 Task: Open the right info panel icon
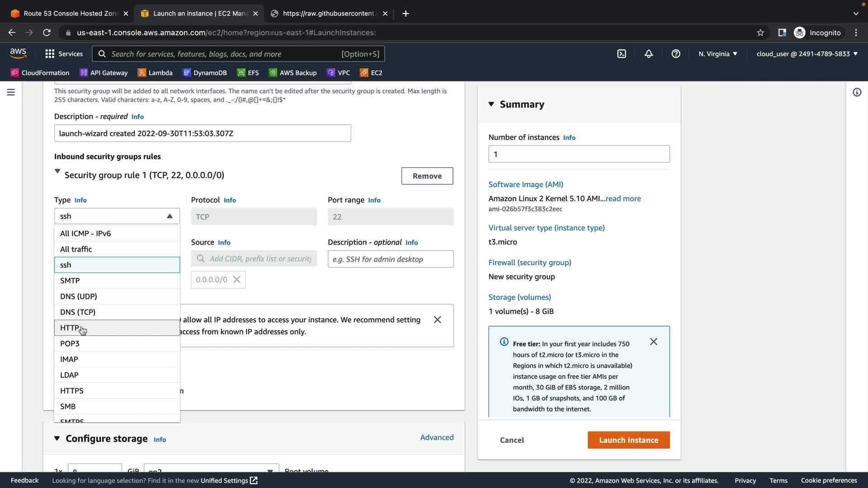point(857,92)
